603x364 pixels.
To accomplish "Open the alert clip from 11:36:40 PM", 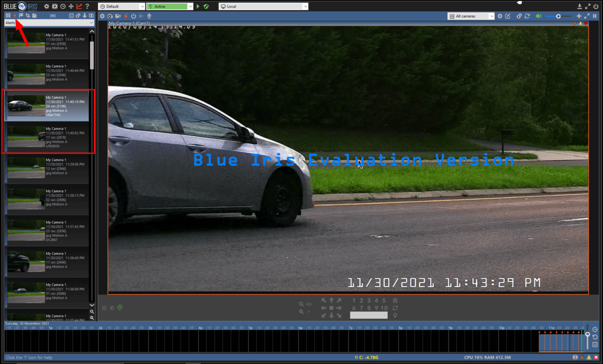I will tap(47, 262).
